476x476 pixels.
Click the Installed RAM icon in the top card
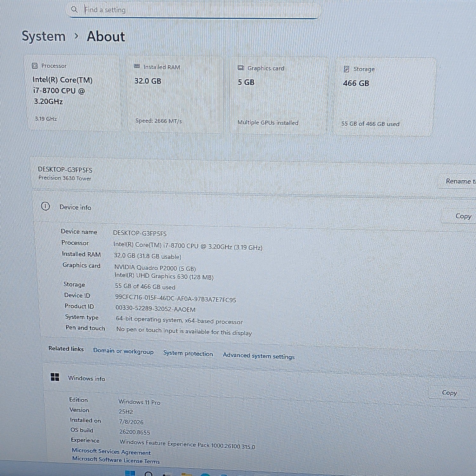point(137,66)
